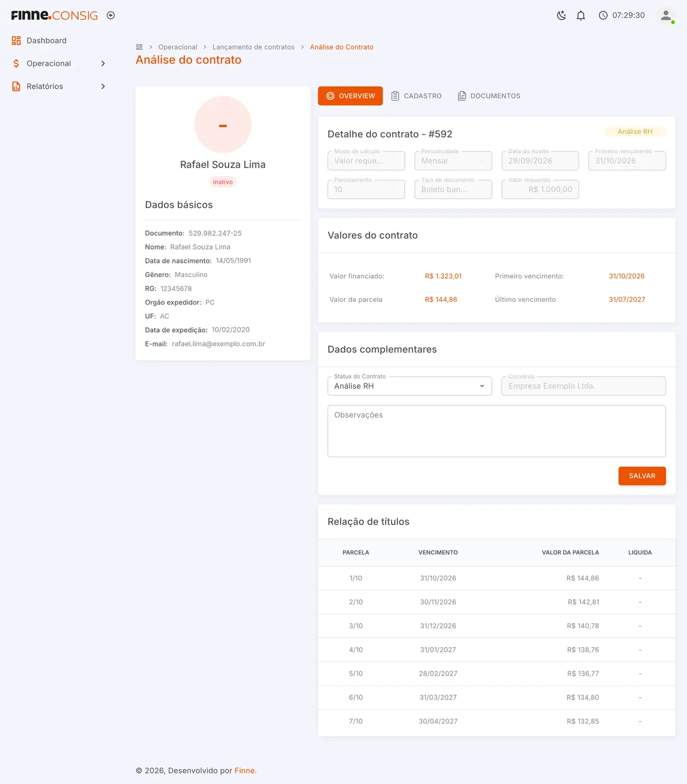Switch to the Overview tab

[x=350, y=96]
